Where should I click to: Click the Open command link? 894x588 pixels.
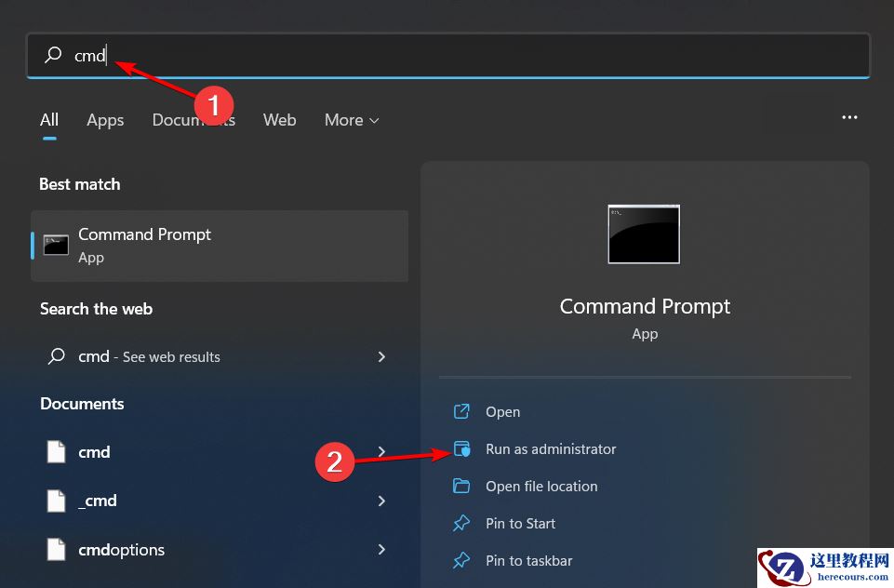[501, 411]
